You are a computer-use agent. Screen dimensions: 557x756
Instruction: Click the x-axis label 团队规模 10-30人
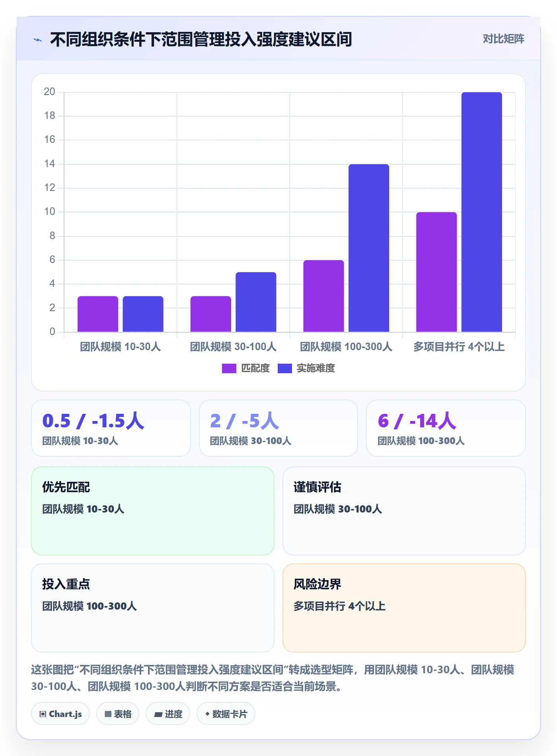point(121,347)
